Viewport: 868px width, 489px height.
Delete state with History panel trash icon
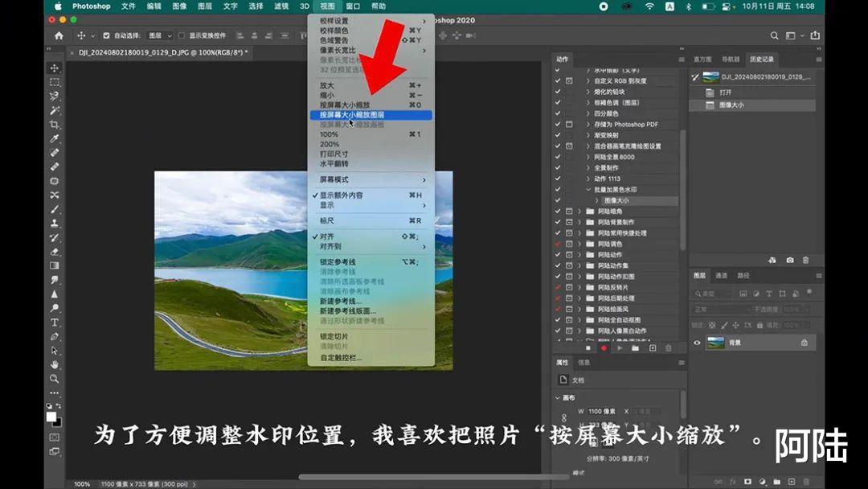tap(805, 261)
